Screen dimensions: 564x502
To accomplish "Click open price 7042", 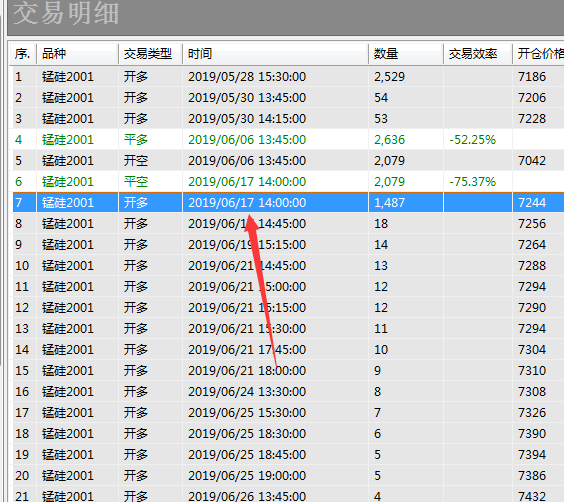I will pos(532,160).
